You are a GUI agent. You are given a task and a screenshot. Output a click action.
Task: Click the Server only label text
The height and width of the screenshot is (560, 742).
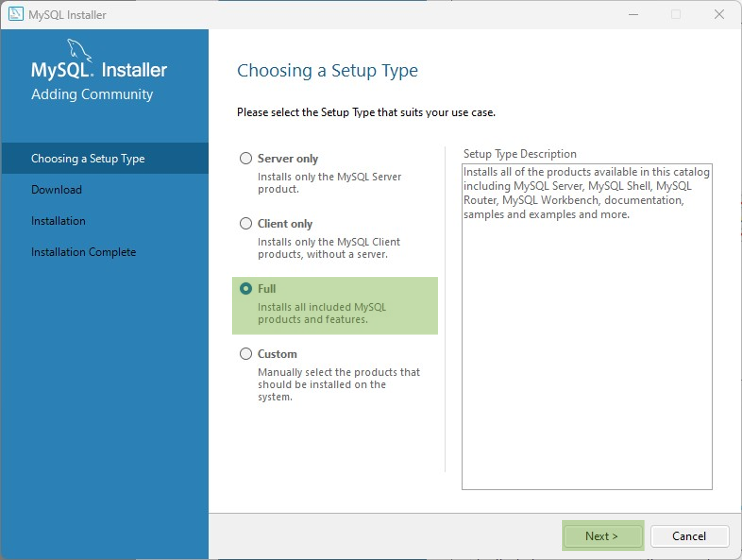[x=288, y=158]
